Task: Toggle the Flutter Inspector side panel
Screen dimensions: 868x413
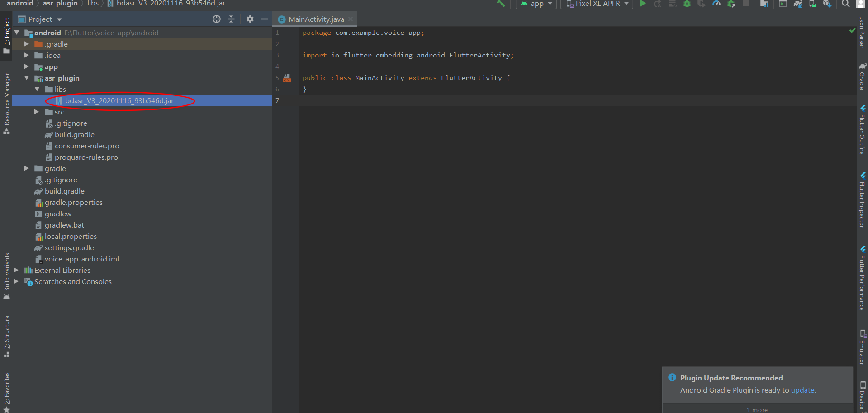Action: [862, 200]
